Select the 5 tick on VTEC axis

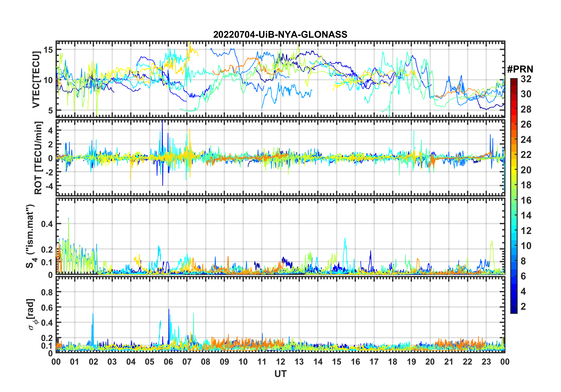click(50, 111)
